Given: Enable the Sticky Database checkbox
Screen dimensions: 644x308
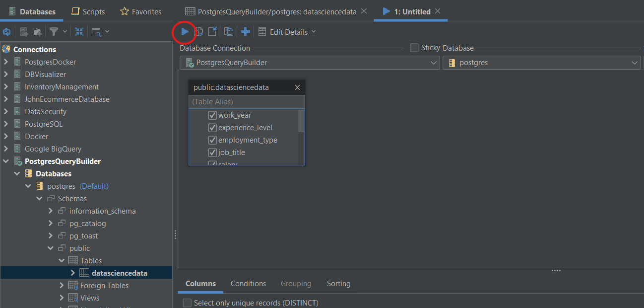Looking at the screenshot, I should tap(414, 48).
